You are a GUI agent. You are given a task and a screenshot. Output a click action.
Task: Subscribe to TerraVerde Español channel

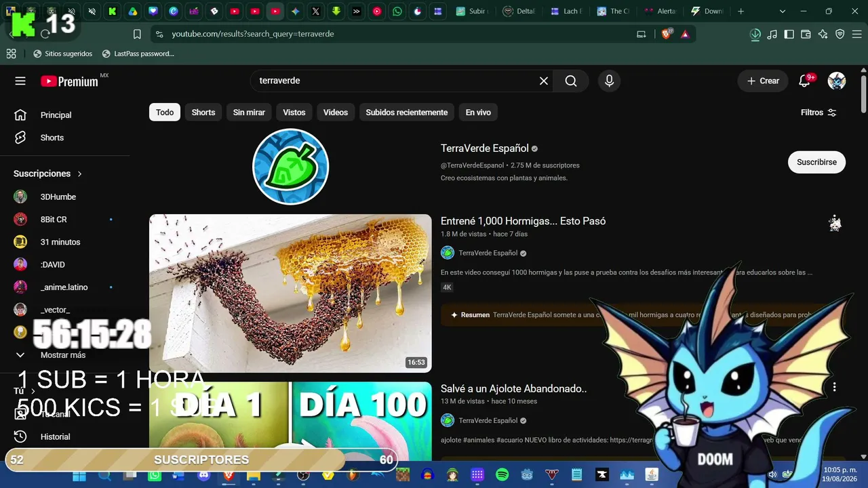click(816, 162)
